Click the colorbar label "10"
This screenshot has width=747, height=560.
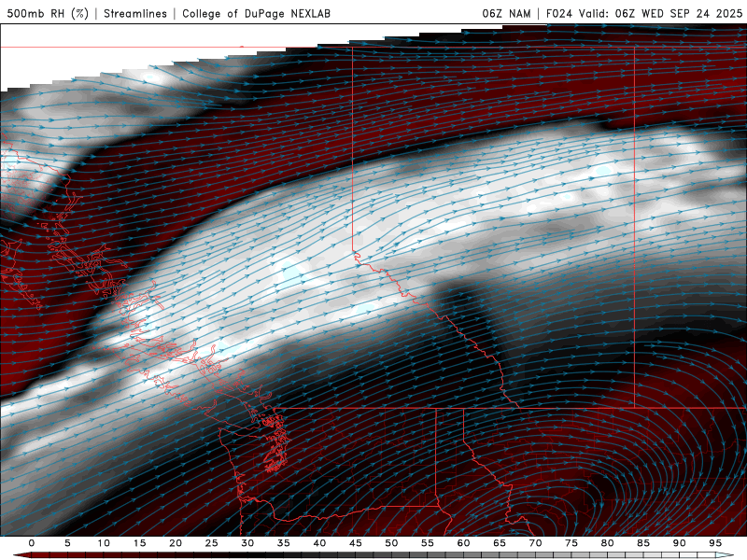(104, 543)
